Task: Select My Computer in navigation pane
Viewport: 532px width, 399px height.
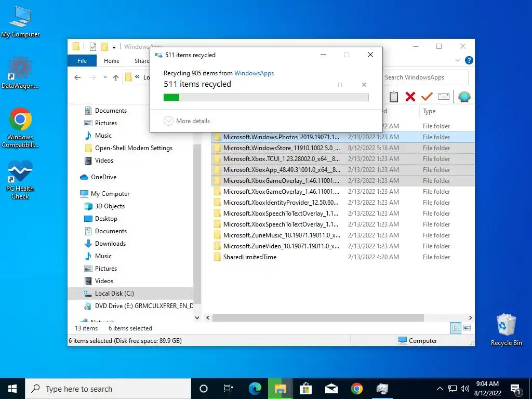Action: (110, 194)
